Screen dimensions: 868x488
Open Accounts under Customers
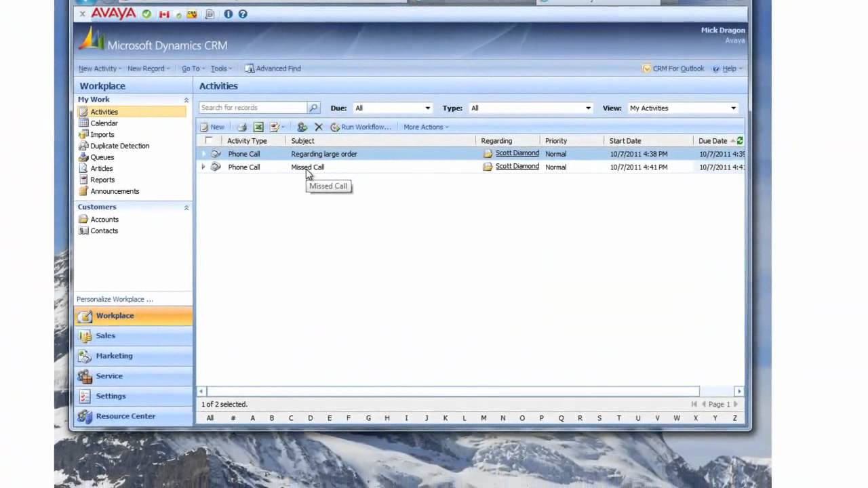click(x=104, y=220)
